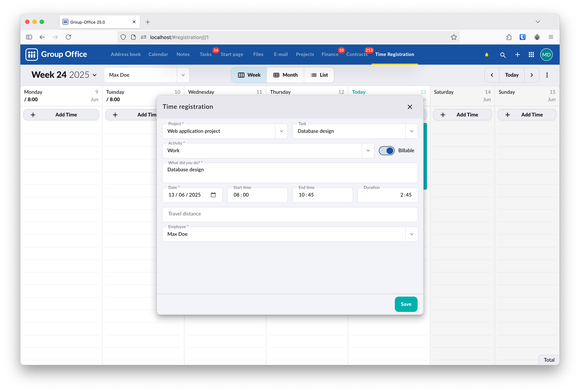Open the Tasks module
This screenshot has width=580, height=392.
205,54
